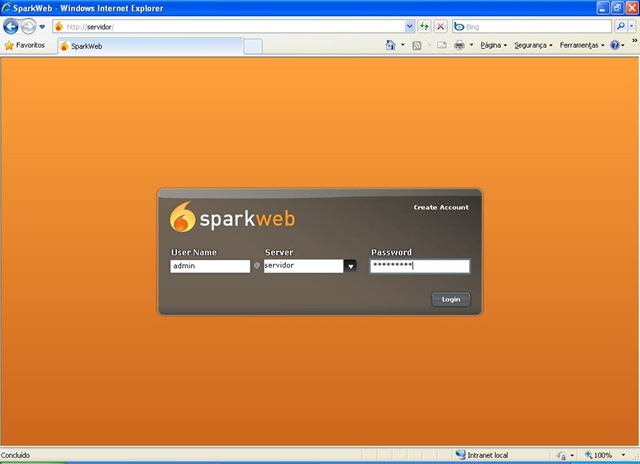The width and height of the screenshot is (640, 464).
Task: Click the RSS feeds icon
Action: [417, 45]
